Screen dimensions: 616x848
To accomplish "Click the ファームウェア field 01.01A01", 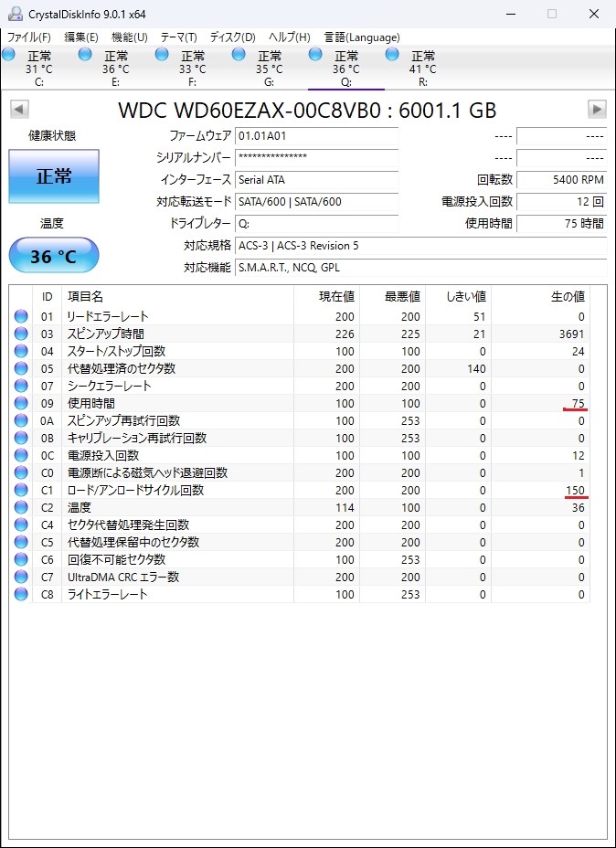I will pyautogui.click(x=317, y=136).
